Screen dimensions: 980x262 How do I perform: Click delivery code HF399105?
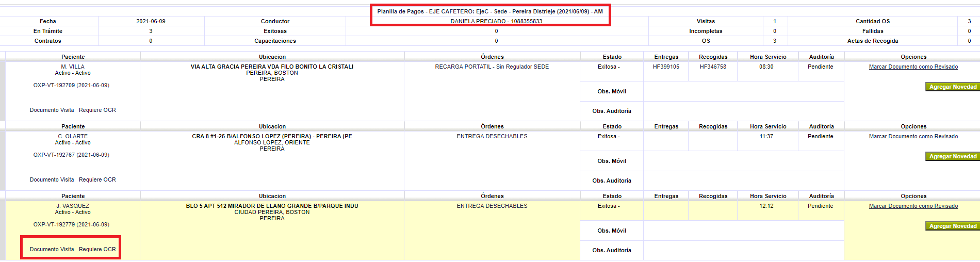(666, 67)
